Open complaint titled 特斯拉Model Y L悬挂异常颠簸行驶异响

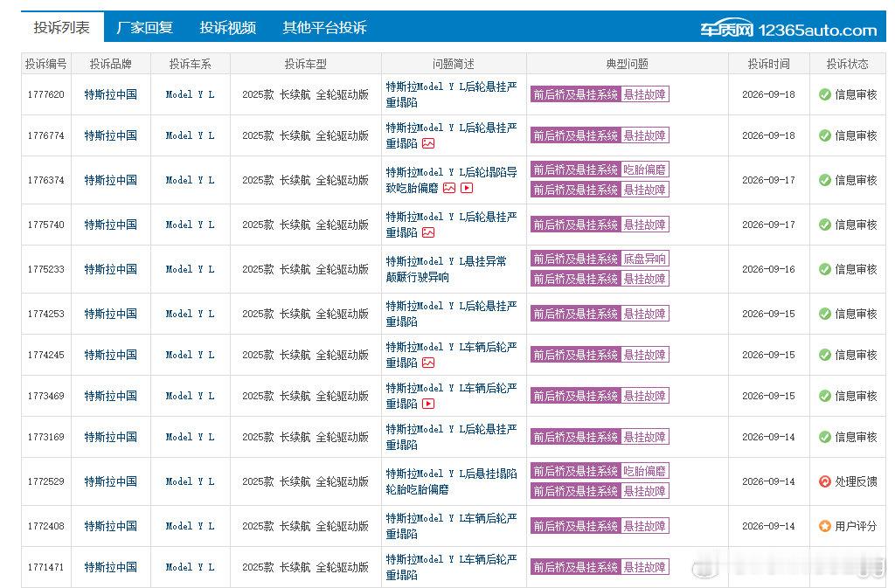pos(447,269)
